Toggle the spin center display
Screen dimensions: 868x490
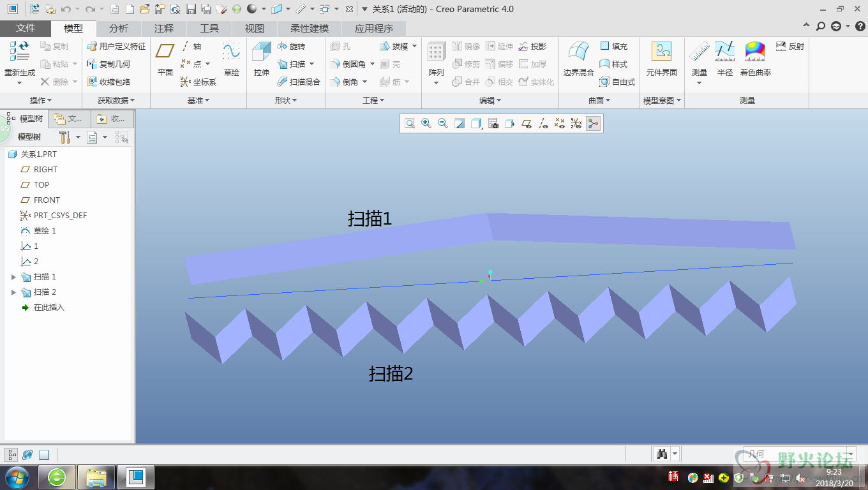point(594,124)
